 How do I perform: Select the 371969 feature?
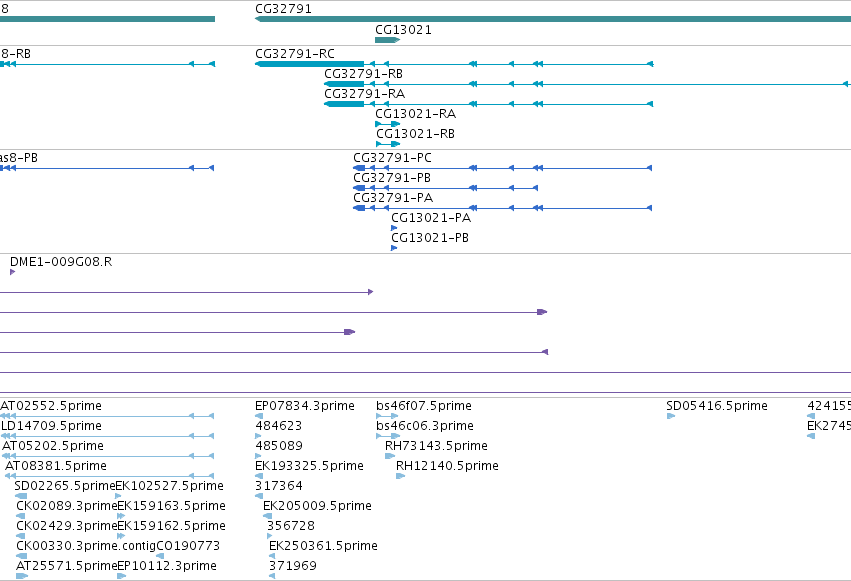click(272, 576)
